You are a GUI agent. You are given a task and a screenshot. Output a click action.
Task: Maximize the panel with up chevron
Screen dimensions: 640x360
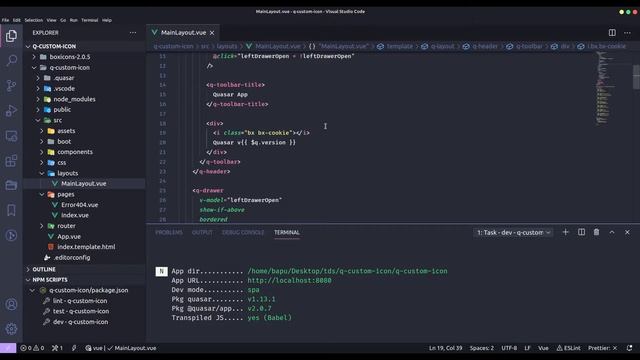(x=612, y=232)
